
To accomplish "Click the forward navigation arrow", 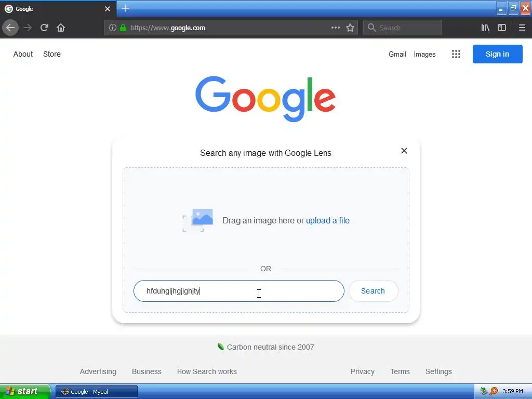I will 28,28.
